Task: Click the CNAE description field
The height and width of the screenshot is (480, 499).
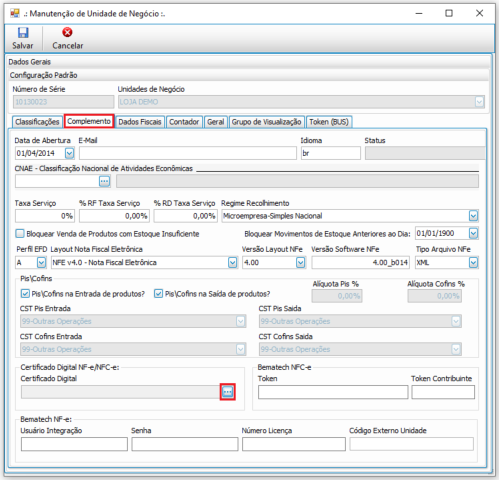Action: pyautogui.click(x=297, y=181)
